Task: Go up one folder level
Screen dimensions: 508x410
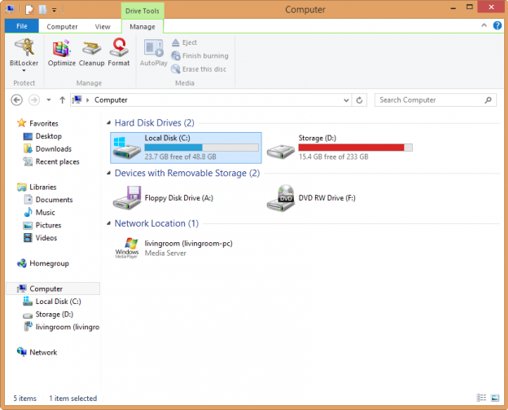Action: tap(62, 100)
